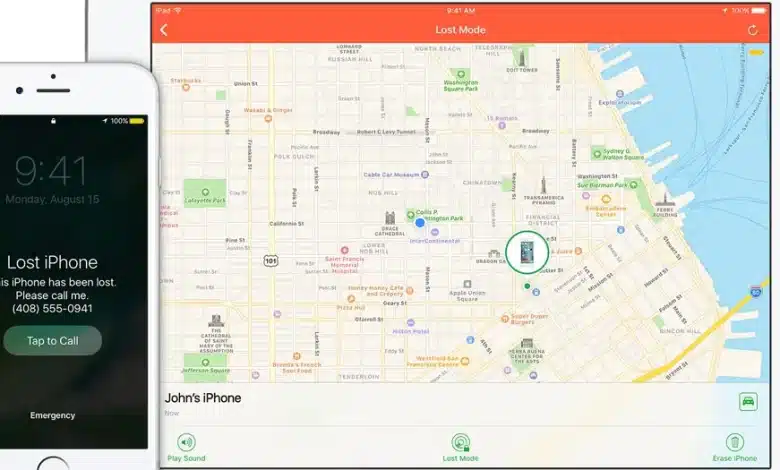Select the Super Duper Burgers marker

point(505,318)
